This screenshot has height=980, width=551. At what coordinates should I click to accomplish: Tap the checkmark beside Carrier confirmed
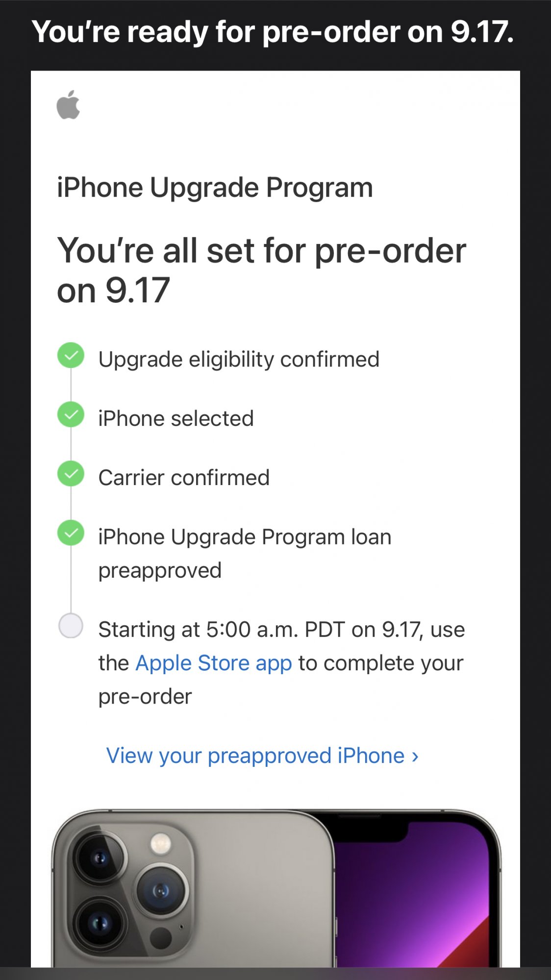pos(71,474)
